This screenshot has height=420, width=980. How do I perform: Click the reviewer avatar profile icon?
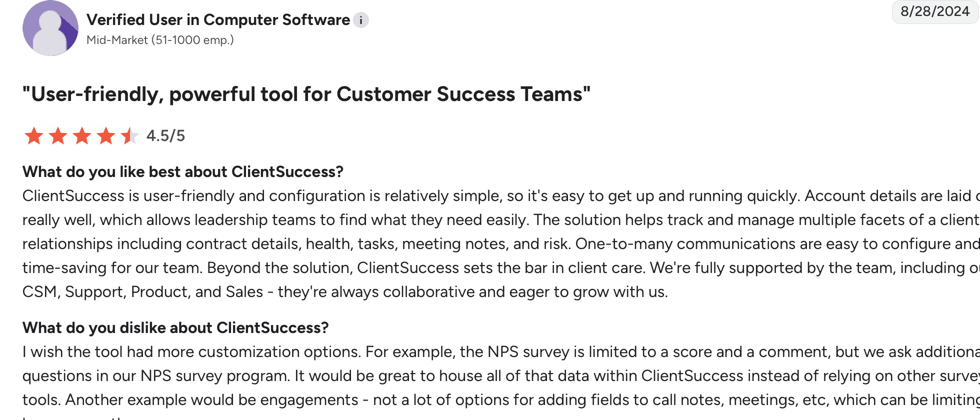pos(50,28)
